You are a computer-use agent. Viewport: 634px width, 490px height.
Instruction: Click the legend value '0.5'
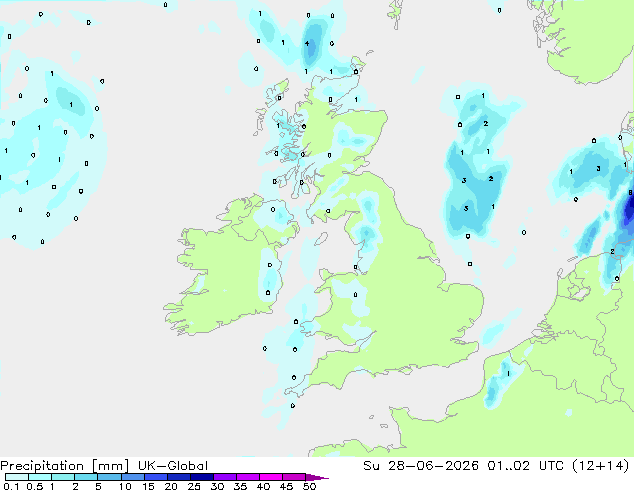34,486
